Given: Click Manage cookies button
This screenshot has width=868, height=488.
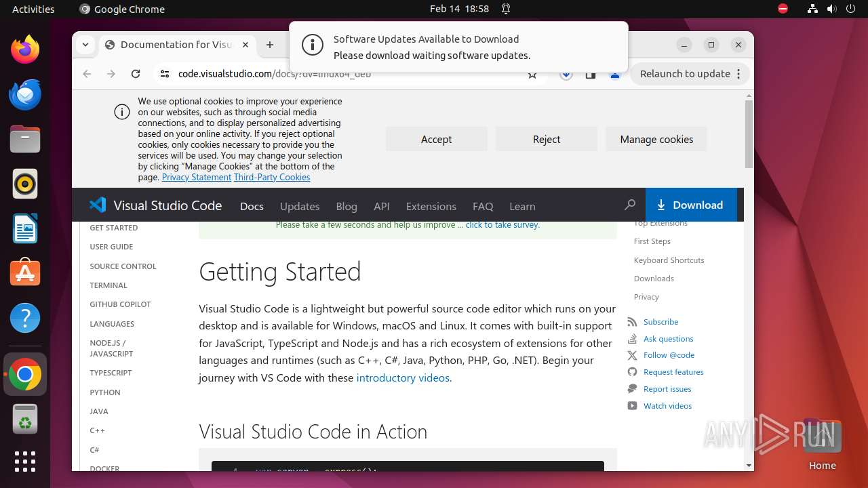Looking at the screenshot, I should [x=656, y=139].
